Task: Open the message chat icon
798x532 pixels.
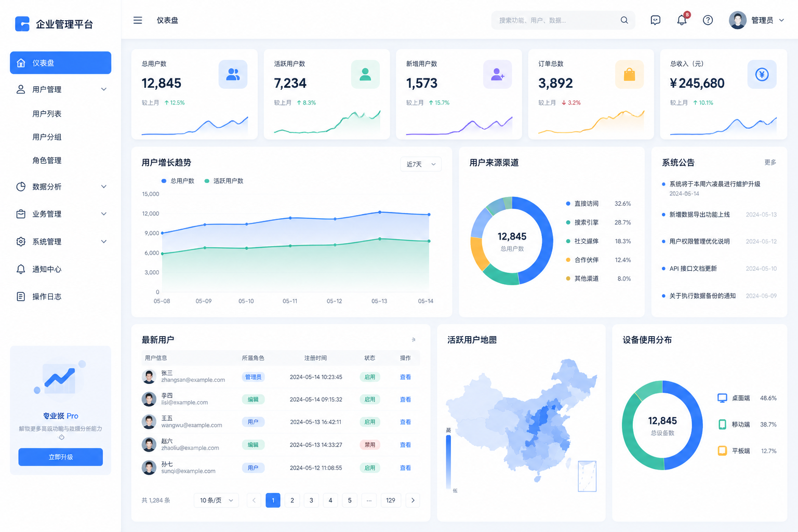Action: (x=655, y=20)
